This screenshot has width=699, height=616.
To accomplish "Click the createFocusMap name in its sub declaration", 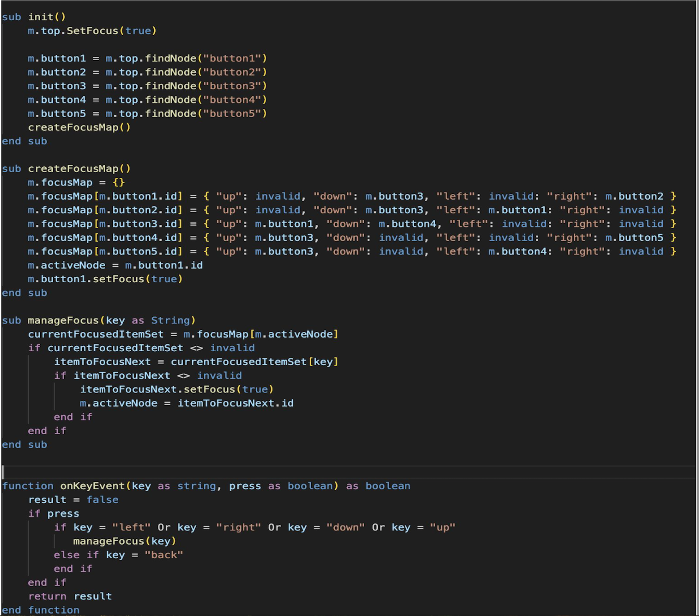I will (x=73, y=169).
